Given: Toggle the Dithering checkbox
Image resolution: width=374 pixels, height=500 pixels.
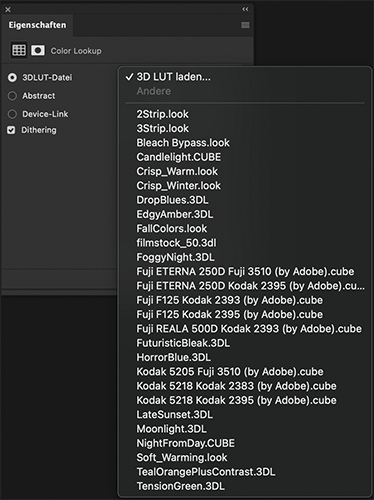Looking at the screenshot, I should pos(11,130).
